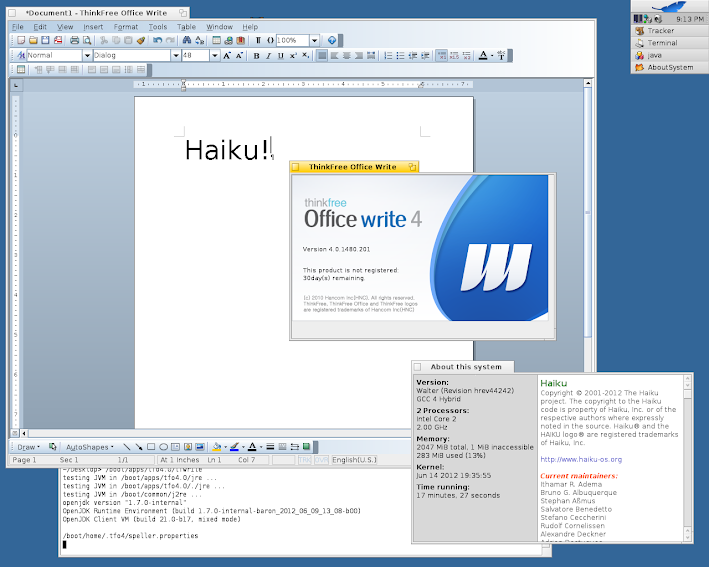The width and height of the screenshot is (709, 567).
Task: Select the Arrow drawing tool
Action: click(139, 447)
